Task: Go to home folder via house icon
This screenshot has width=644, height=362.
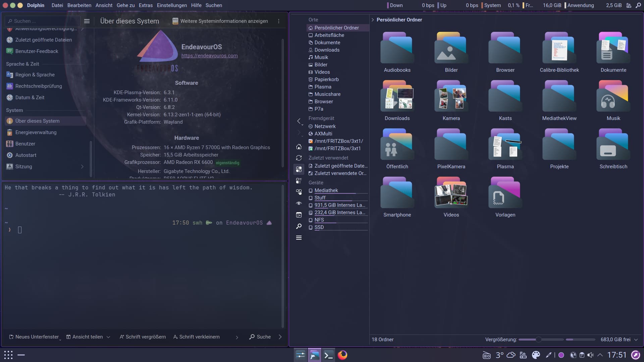Action: point(299,147)
